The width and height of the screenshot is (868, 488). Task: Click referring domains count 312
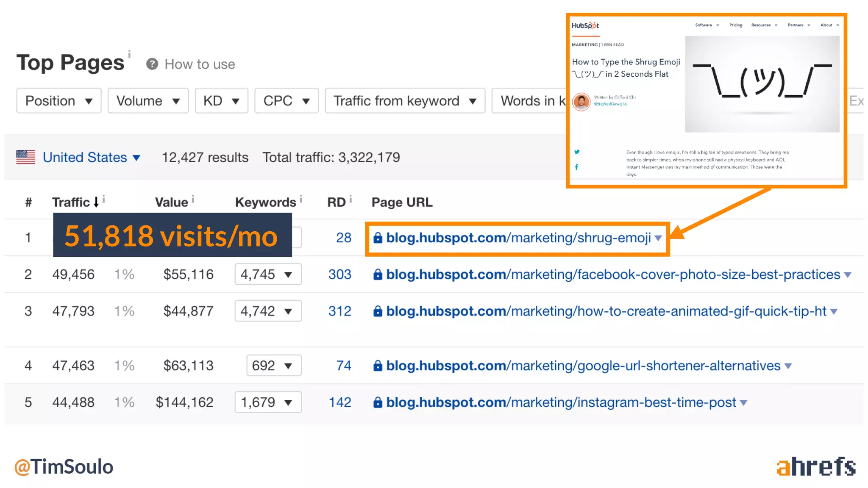[x=340, y=311]
